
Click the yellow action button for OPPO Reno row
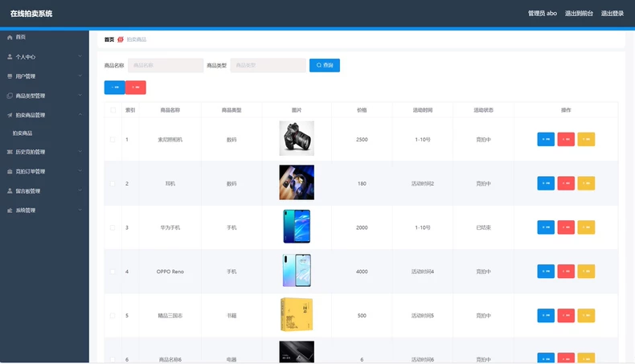click(x=586, y=272)
